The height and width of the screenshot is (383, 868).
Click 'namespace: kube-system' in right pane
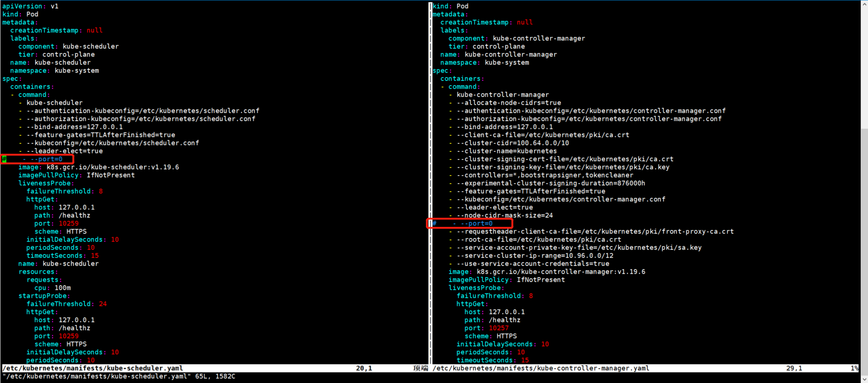485,63
